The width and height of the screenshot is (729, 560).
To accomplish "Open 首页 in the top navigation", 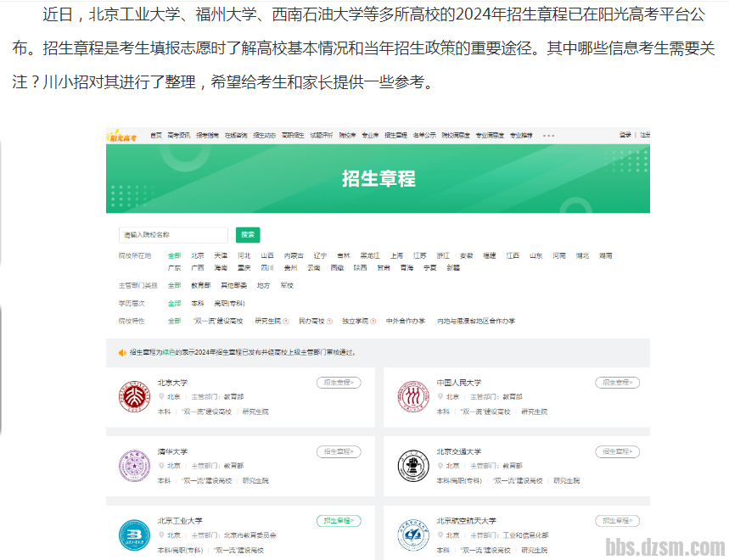I will pos(155,135).
